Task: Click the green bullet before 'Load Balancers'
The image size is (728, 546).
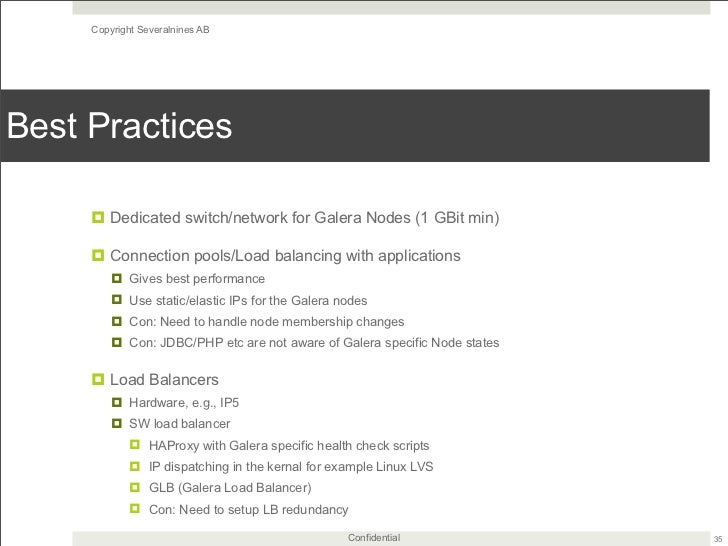Action: [x=98, y=379]
